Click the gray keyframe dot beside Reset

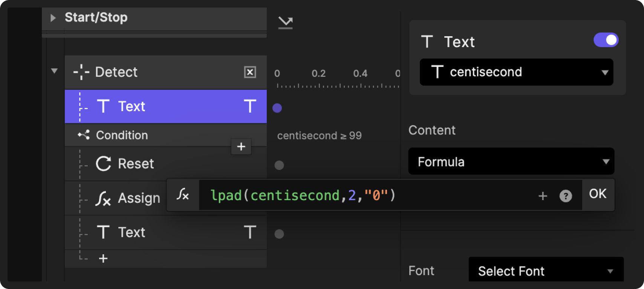(279, 165)
